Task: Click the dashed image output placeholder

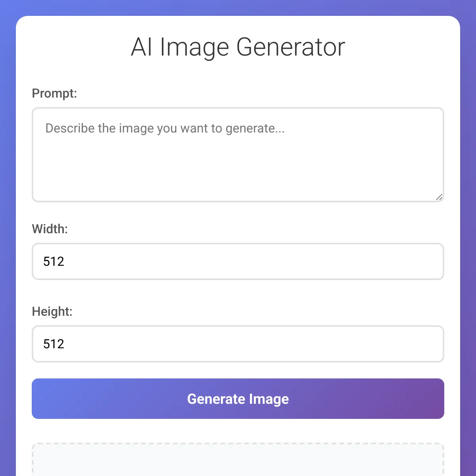Action: click(238, 460)
